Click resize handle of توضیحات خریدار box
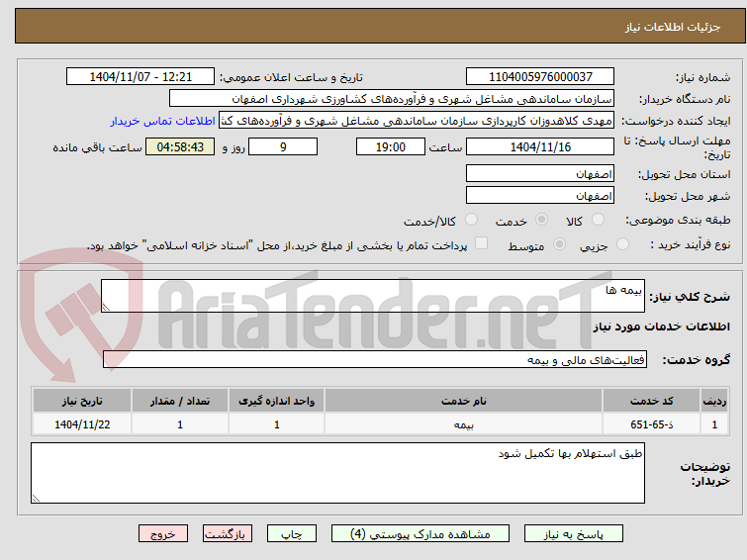 tap(36, 499)
